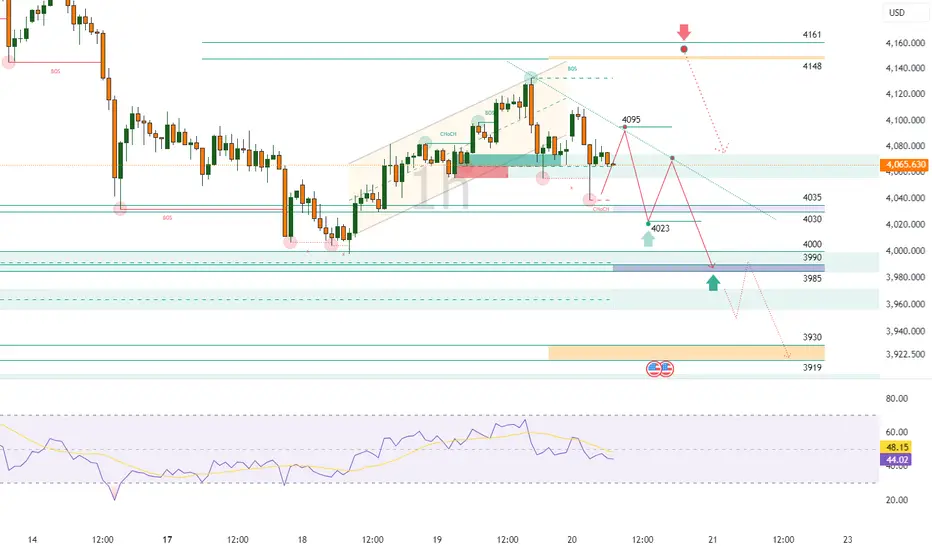This screenshot has height=550, width=932.
Task: Select the light green up arrow below 4023
Action: pyautogui.click(x=648, y=239)
